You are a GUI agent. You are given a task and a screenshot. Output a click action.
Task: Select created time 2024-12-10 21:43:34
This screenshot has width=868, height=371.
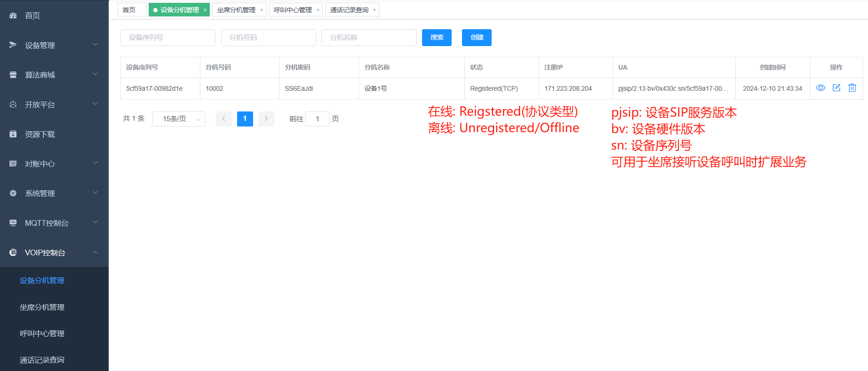(x=772, y=88)
